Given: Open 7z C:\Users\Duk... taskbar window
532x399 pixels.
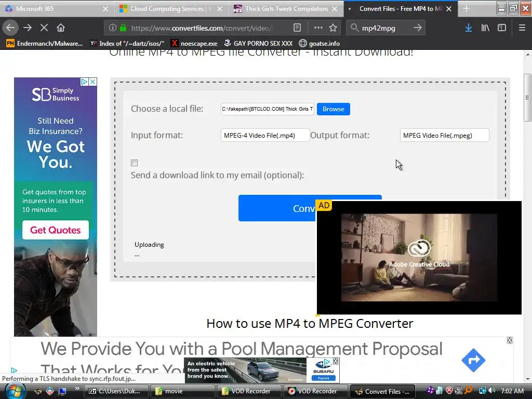Looking at the screenshot, I should 116,391.
